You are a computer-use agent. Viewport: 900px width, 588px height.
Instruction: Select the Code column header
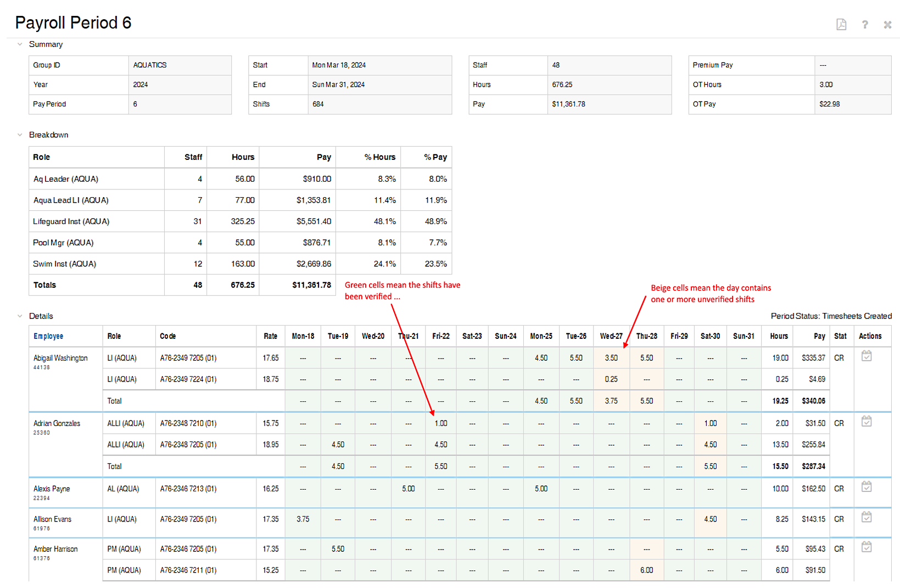click(168, 336)
